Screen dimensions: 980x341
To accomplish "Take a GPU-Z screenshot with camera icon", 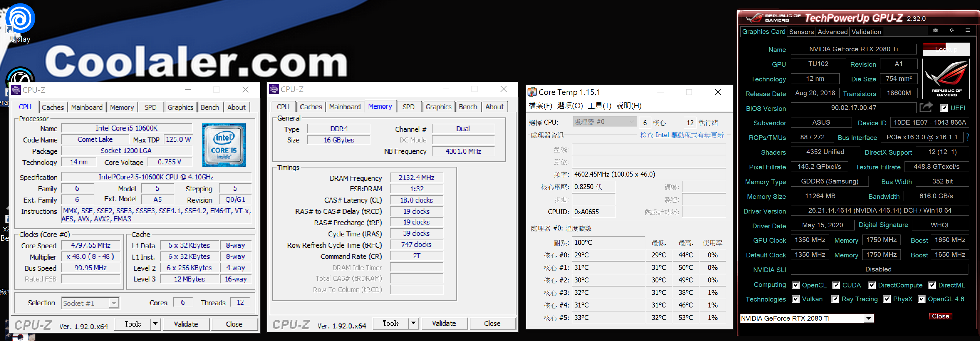I will pos(936,30).
